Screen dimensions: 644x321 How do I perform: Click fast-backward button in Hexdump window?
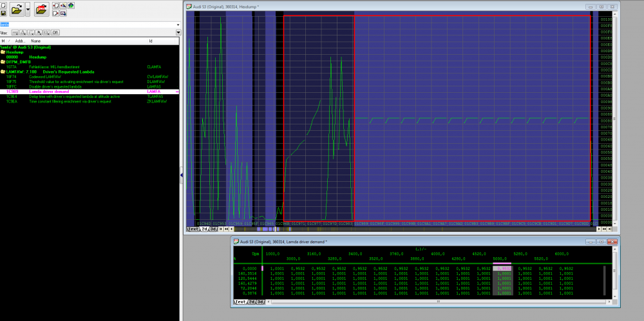(x=226, y=229)
